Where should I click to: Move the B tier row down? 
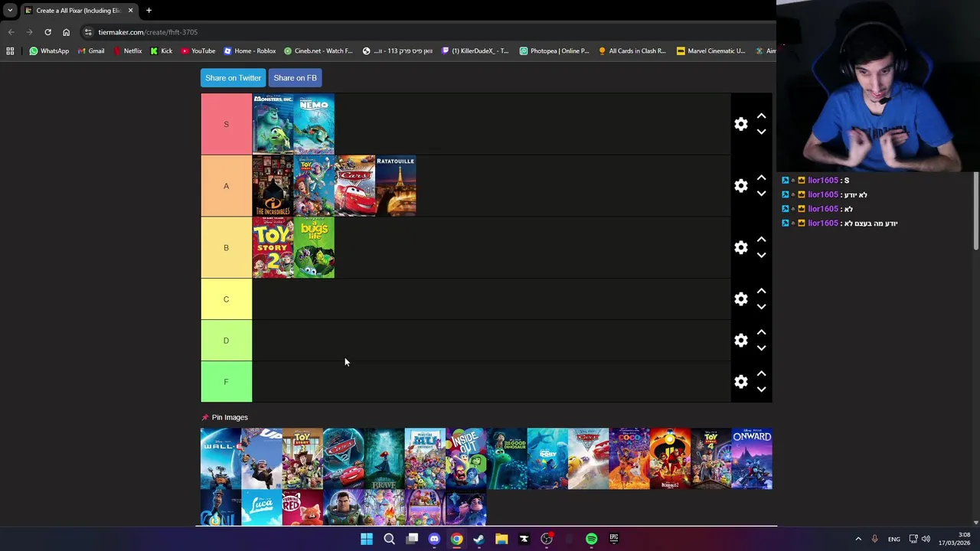pyautogui.click(x=761, y=256)
